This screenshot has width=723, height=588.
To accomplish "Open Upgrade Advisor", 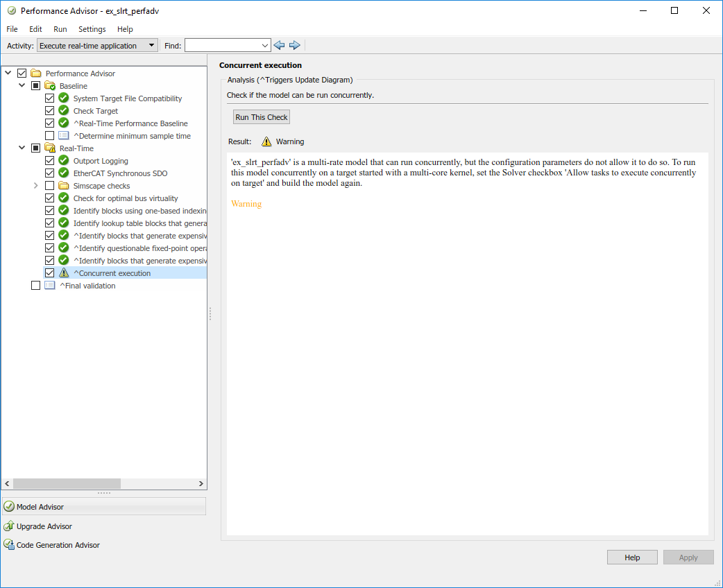I will (44, 526).
